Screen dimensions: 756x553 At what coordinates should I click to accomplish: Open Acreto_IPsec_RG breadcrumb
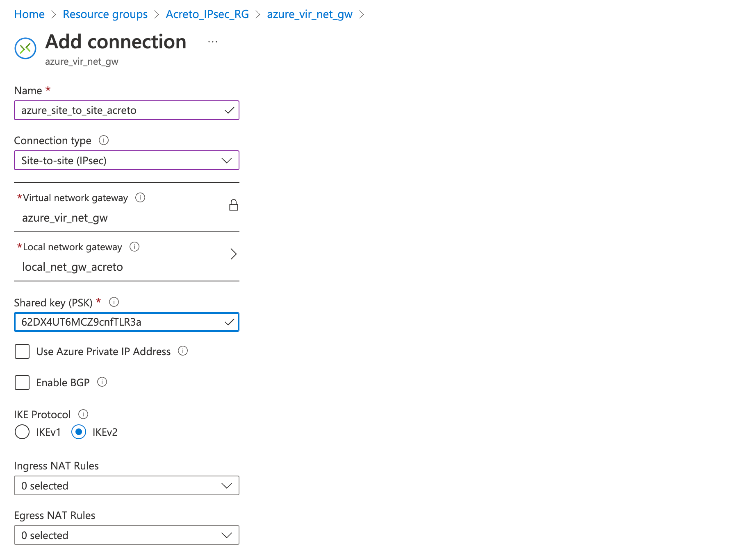(207, 14)
